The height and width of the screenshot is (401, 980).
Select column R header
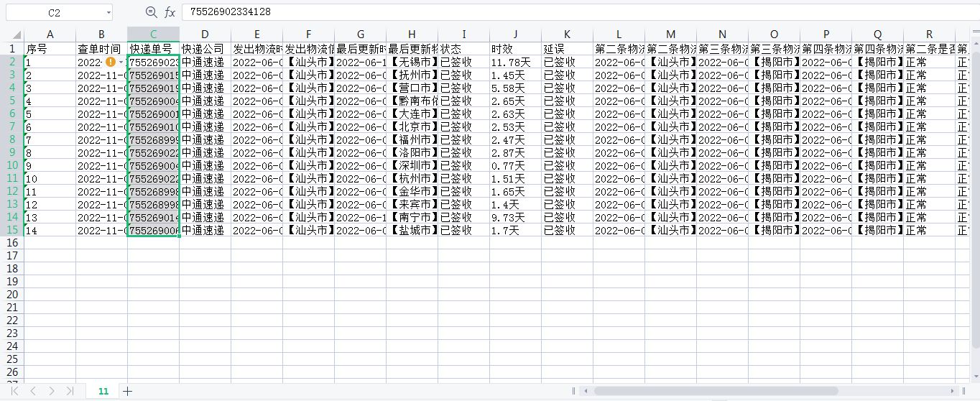(929, 34)
